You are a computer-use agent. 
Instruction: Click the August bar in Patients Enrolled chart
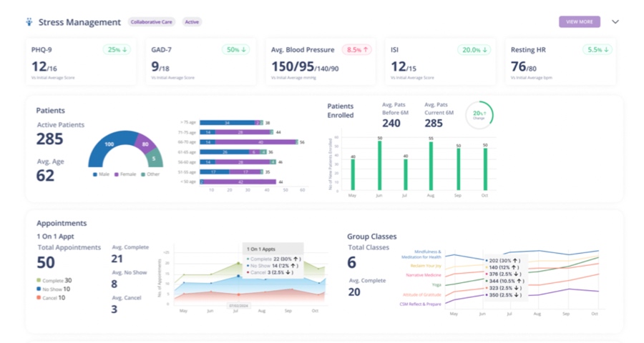[x=431, y=166]
